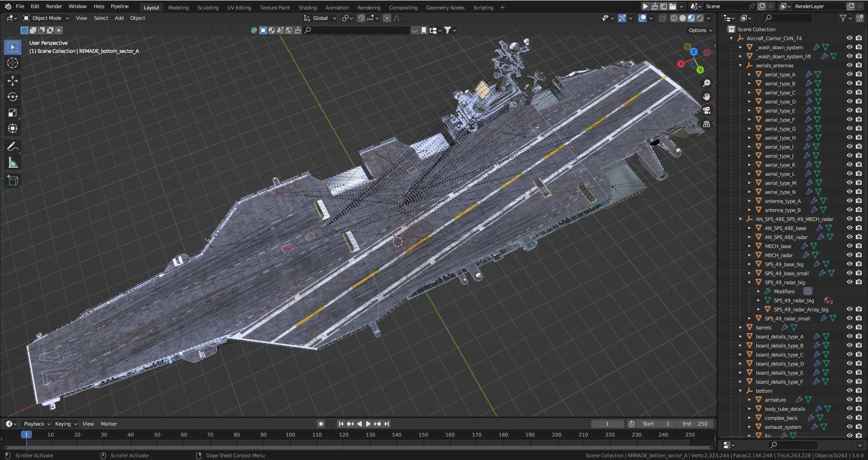
Task: Toggle visibility of barrels object
Action: [849, 327]
